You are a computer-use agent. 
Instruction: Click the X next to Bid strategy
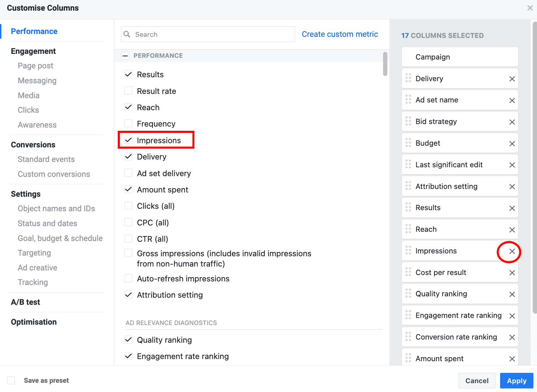coord(512,122)
